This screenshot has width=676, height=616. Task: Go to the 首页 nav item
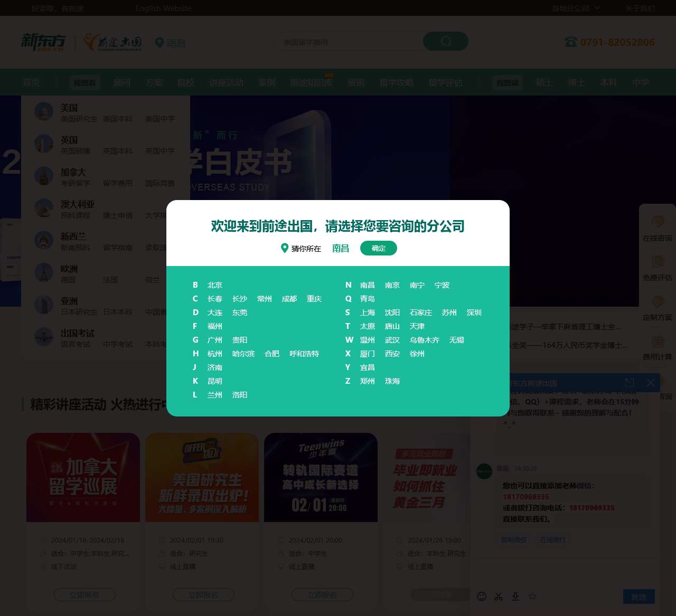31,82
